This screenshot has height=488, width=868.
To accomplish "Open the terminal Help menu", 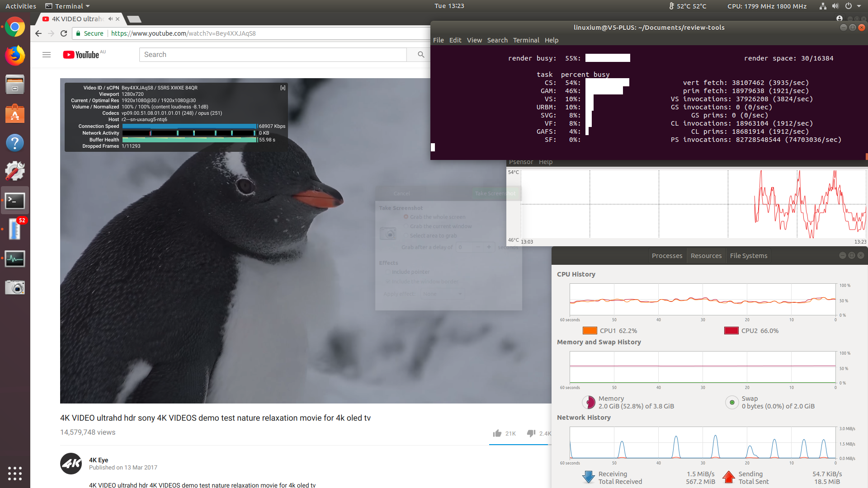I will pyautogui.click(x=552, y=40).
